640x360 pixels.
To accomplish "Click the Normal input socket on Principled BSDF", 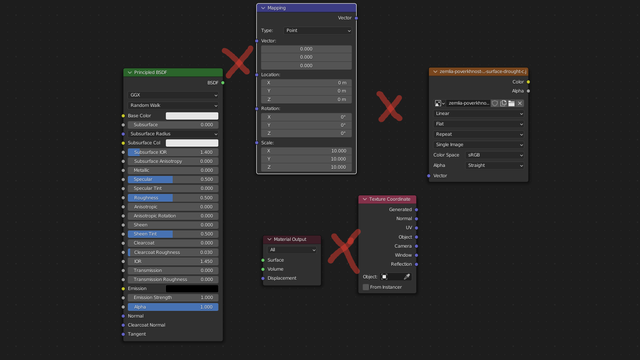I will [x=123, y=316].
